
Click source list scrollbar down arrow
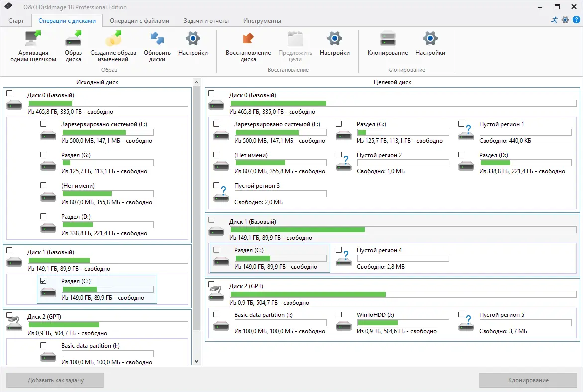click(x=196, y=361)
